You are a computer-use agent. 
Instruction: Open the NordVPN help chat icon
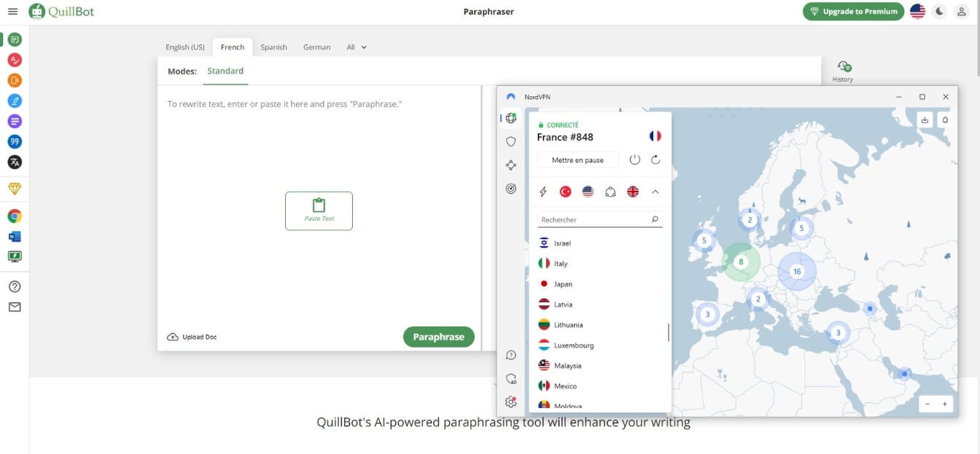point(511,355)
